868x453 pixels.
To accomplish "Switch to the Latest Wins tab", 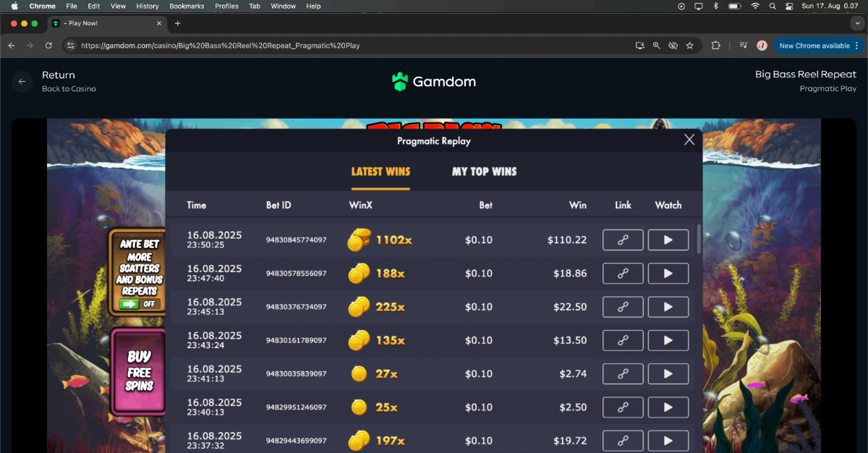I will pyautogui.click(x=380, y=172).
